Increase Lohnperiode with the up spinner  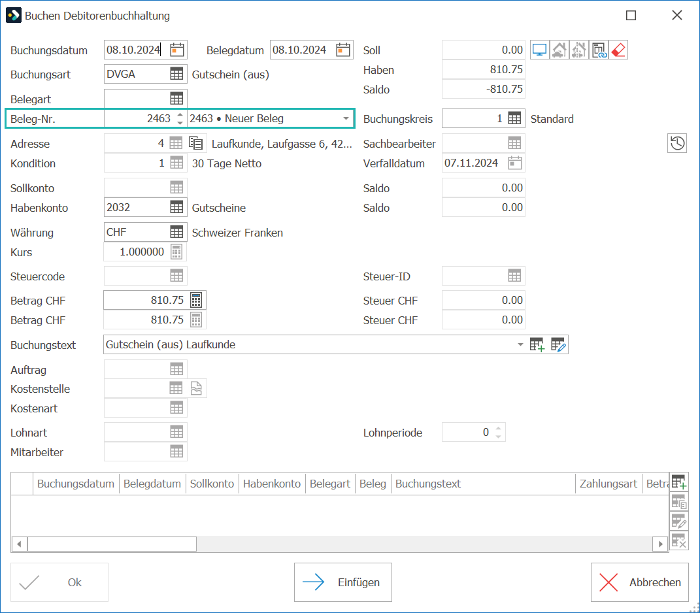pyautogui.click(x=498, y=429)
